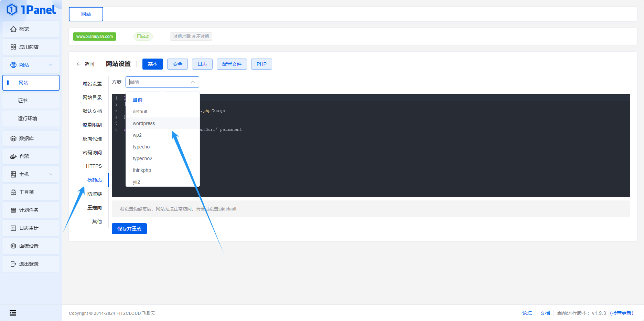
Task: Choose wordpress rewrite scheme
Action: pyautogui.click(x=163, y=123)
